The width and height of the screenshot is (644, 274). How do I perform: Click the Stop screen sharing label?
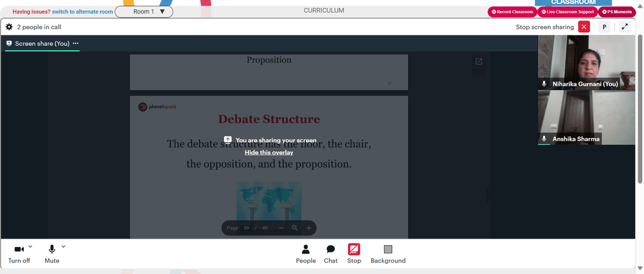tap(545, 27)
